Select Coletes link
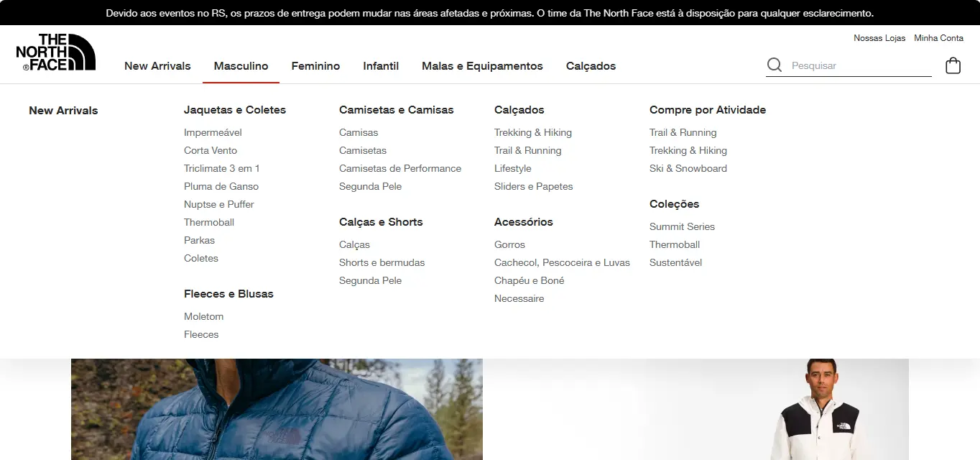The width and height of the screenshot is (980, 460). (201, 258)
